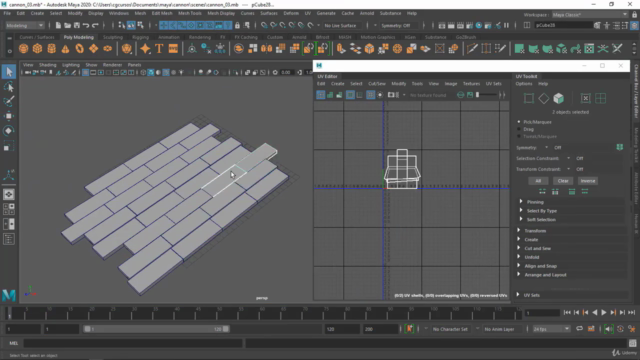Create a polygon sphere from the shelf
Viewport: 640px width, 360px height.
24,49
